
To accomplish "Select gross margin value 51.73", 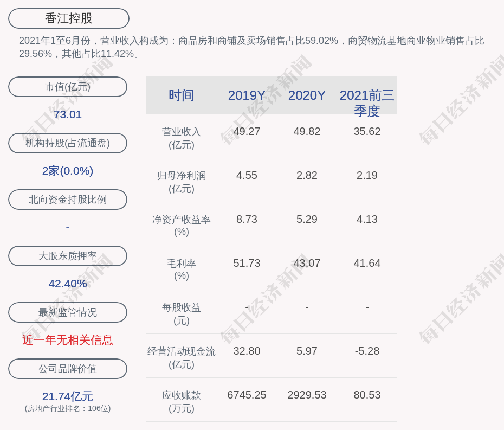I will click(x=247, y=263).
